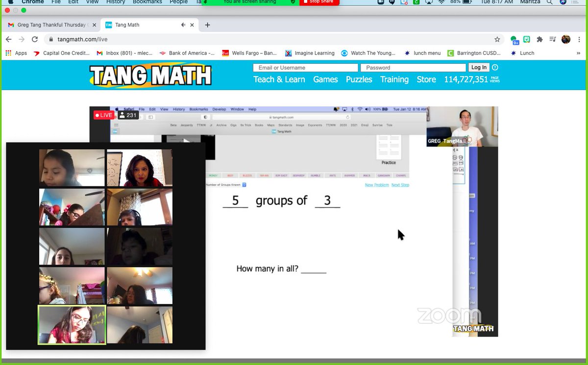Image resolution: width=588 pixels, height=365 pixels.
Task: Open the Chrome extensions puzzle icon
Action: pos(539,39)
